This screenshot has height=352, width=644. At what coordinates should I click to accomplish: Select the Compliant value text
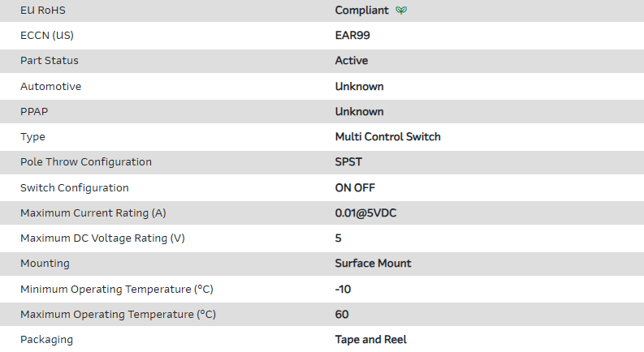click(x=361, y=11)
